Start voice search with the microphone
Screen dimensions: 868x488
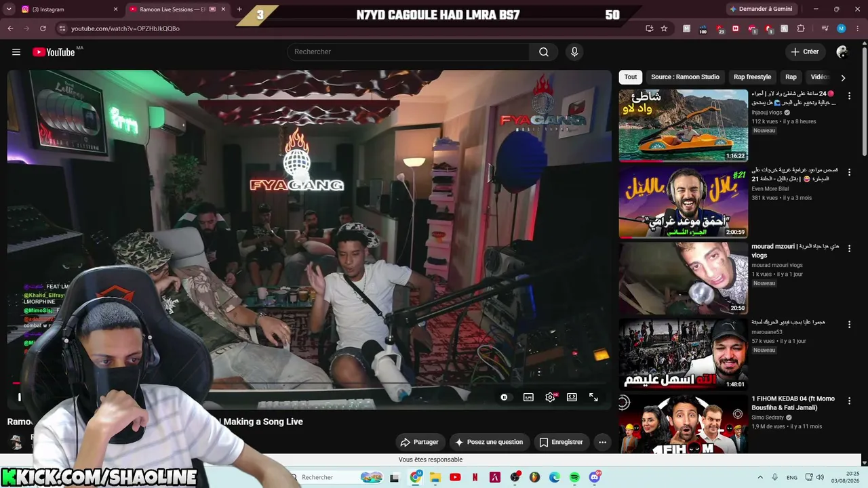[x=574, y=52]
